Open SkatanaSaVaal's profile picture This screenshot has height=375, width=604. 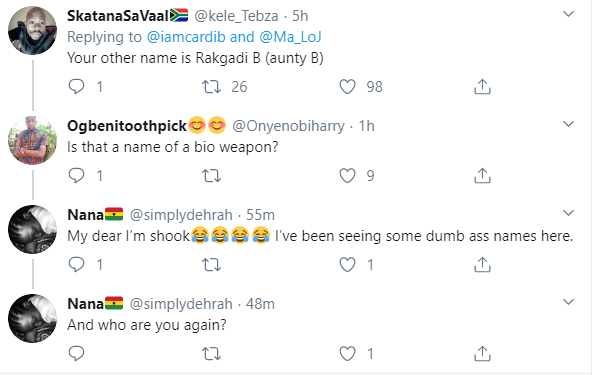(x=32, y=30)
